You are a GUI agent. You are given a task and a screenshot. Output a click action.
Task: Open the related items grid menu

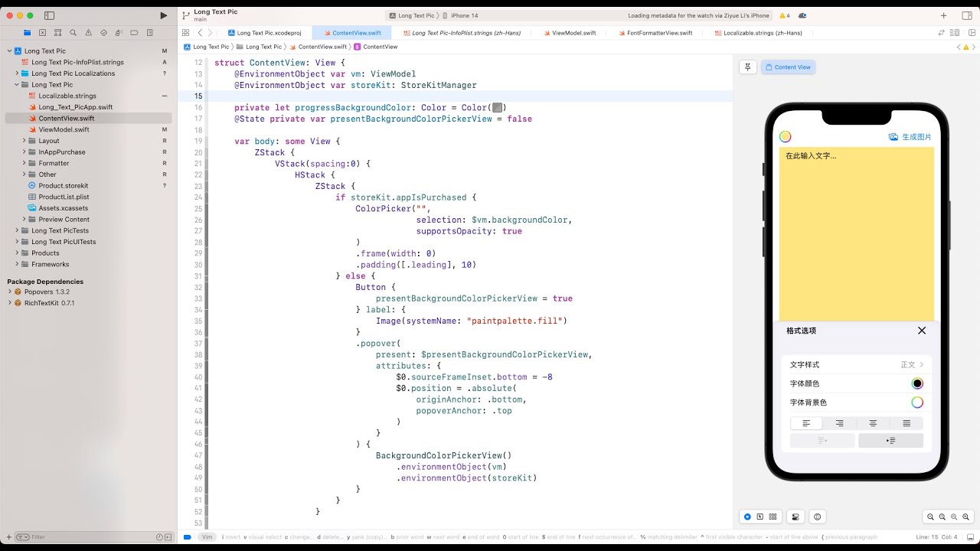point(185,33)
